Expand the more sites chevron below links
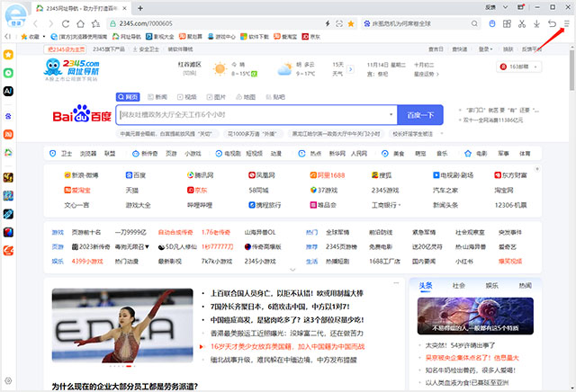The height and width of the screenshot is (392, 576). pos(292,270)
